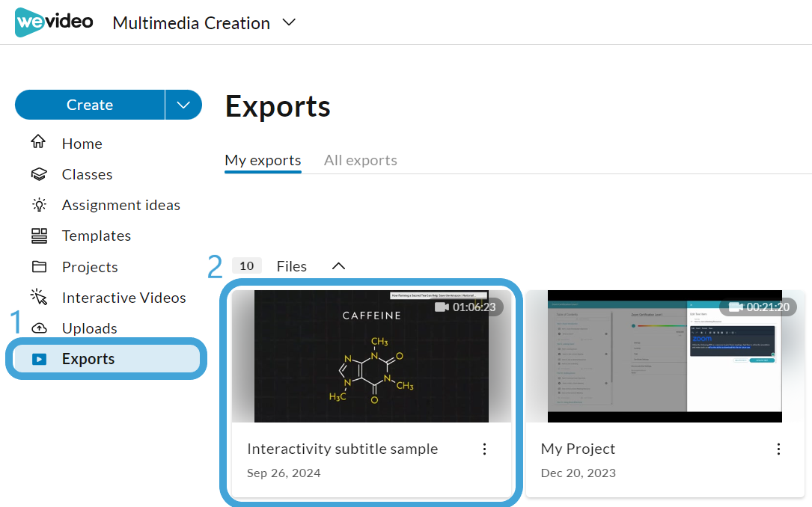The width and height of the screenshot is (812, 507).
Task: Open the Create button dropdown arrow
Action: pos(183,105)
